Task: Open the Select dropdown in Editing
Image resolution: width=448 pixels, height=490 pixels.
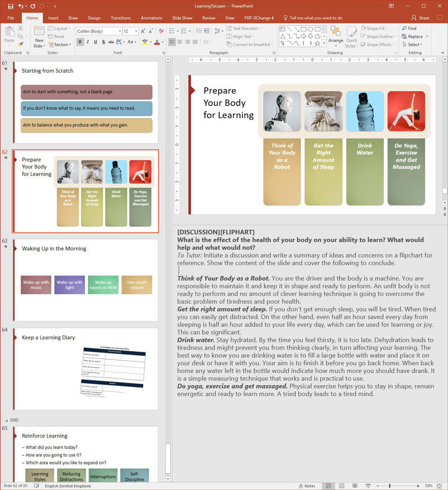Action: pos(412,45)
